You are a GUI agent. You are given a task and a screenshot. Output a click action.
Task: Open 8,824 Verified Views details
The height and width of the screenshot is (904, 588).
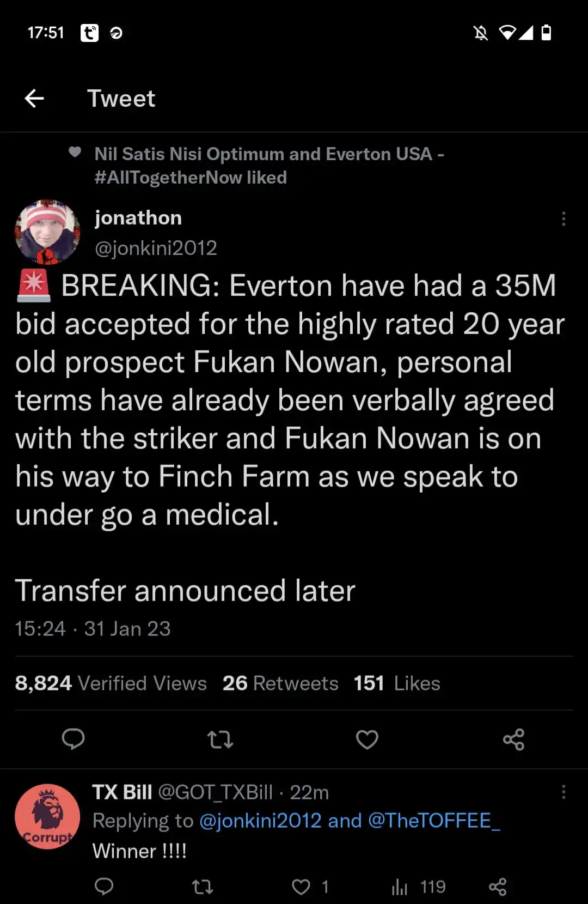[x=111, y=683]
